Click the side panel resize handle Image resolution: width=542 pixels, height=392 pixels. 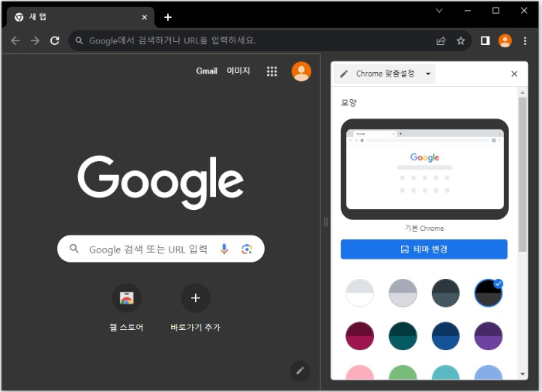pyautogui.click(x=326, y=222)
